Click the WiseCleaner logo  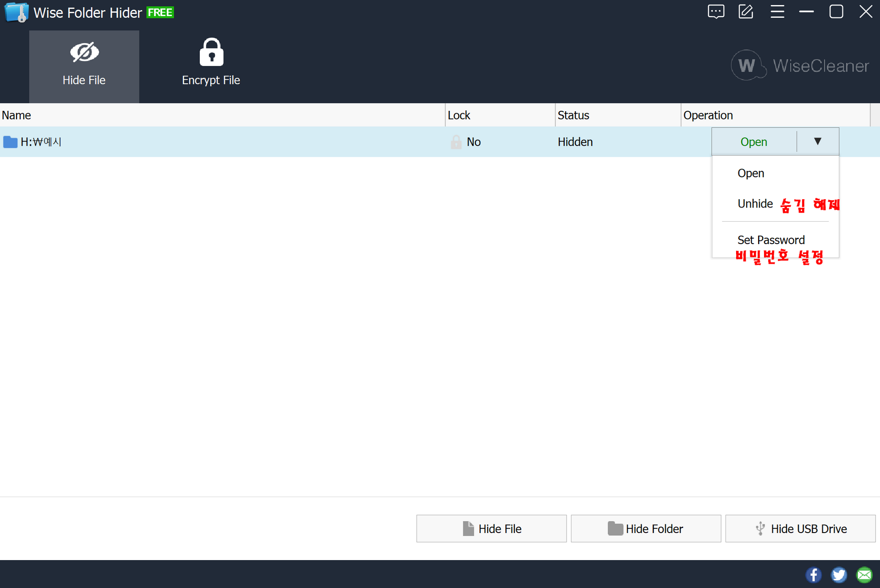pyautogui.click(x=800, y=66)
